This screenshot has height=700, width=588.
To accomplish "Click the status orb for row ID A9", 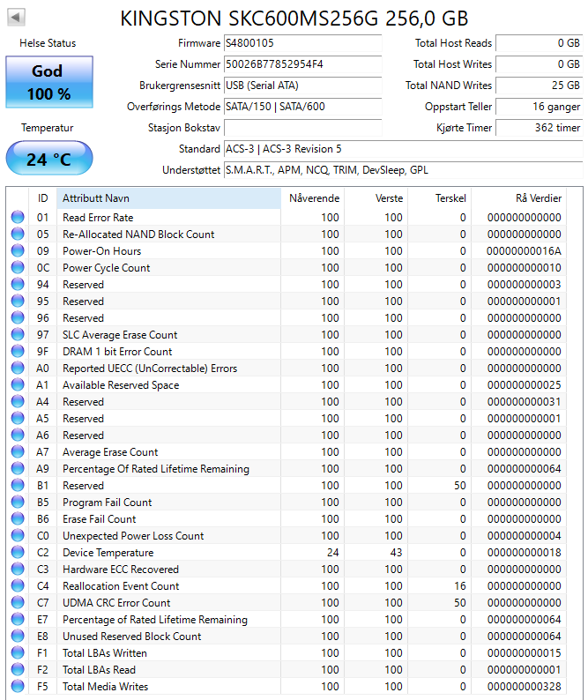I will (x=18, y=468).
